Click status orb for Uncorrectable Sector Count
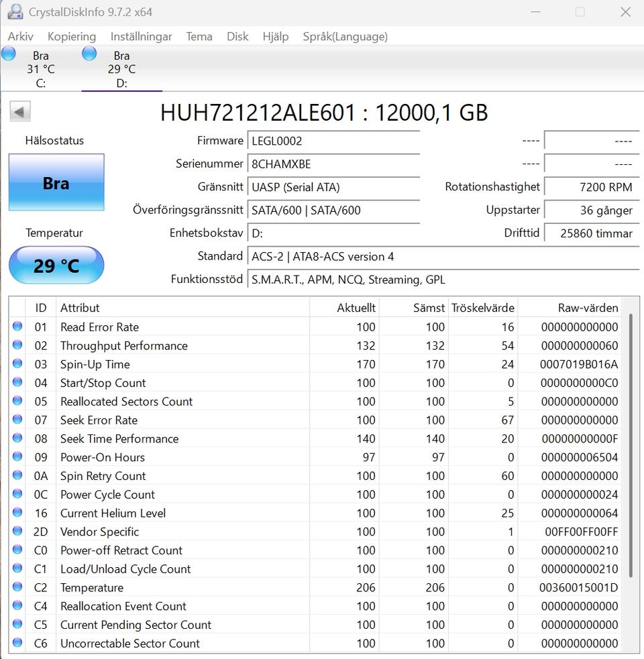 pos(17,643)
